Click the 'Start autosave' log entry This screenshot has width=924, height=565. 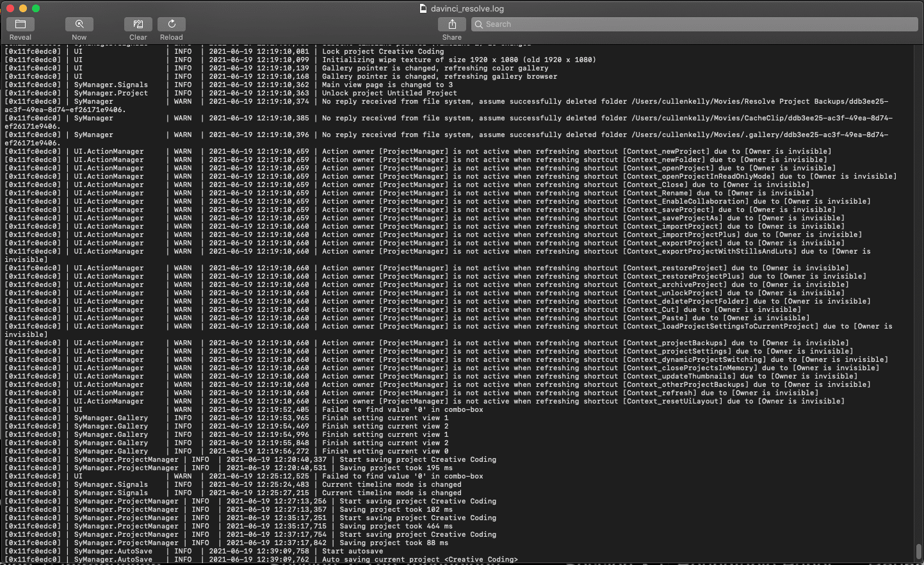(x=352, y=552)
